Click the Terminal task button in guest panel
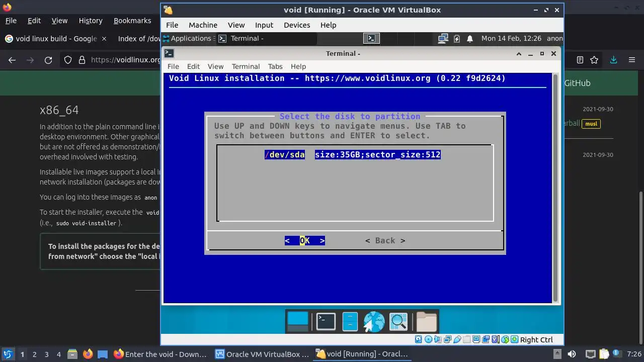Screen dimensions: 644x362 click(x=267, y=38)
